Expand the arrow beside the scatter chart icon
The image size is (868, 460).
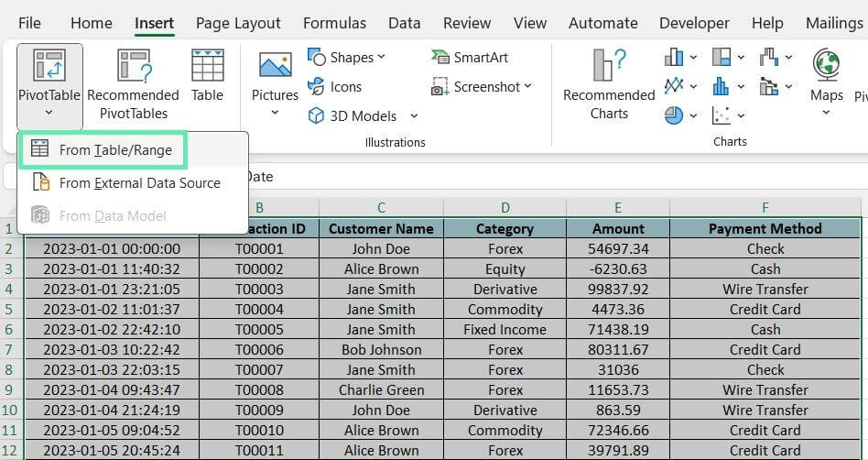741,115
